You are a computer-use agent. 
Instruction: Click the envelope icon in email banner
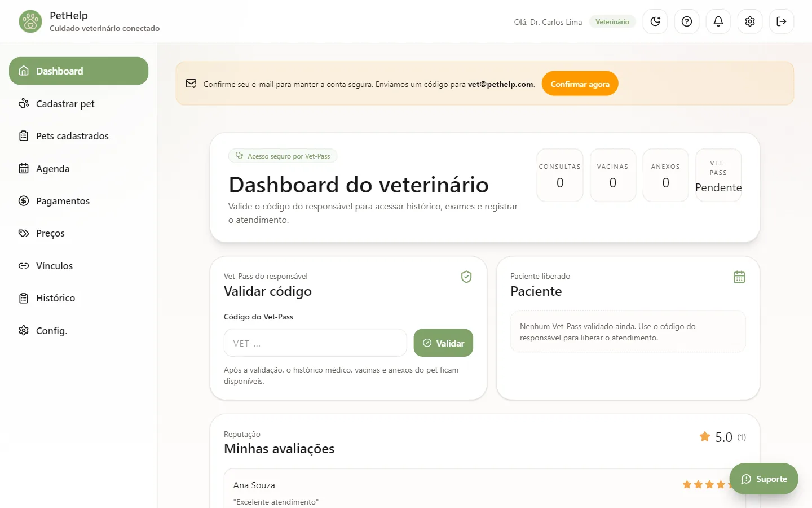[191, 84]
